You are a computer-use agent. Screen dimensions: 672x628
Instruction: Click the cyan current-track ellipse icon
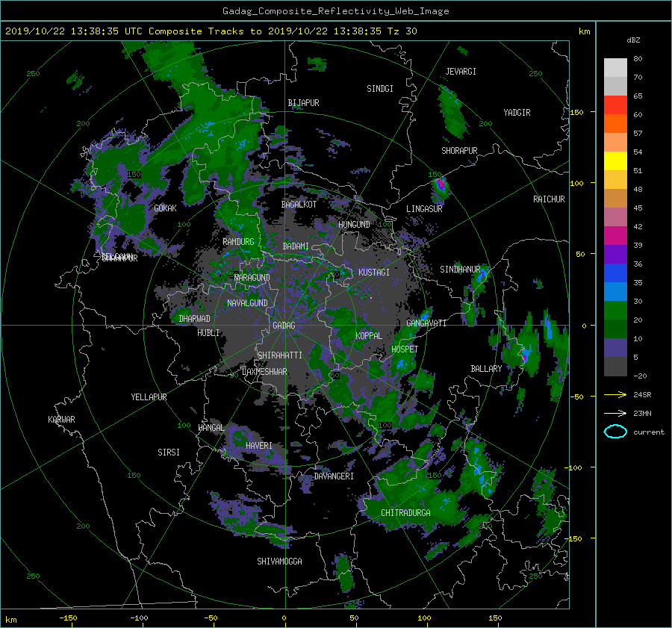(615, 432)
